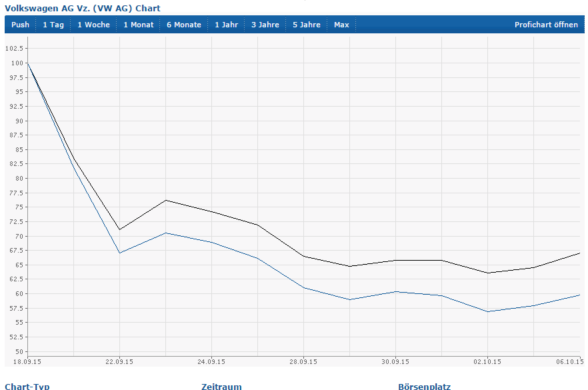
Task: Click the black line's 23.09 peak point
Action: [166, 200]
